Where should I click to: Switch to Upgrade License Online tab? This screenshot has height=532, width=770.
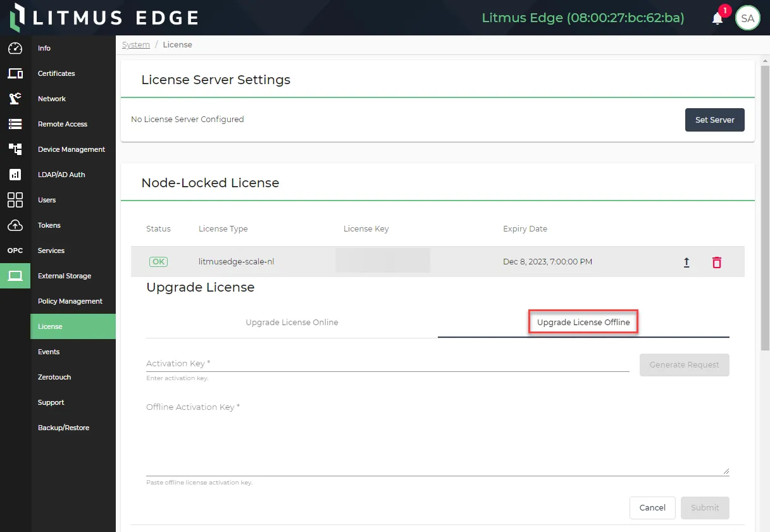coord(292,323)
